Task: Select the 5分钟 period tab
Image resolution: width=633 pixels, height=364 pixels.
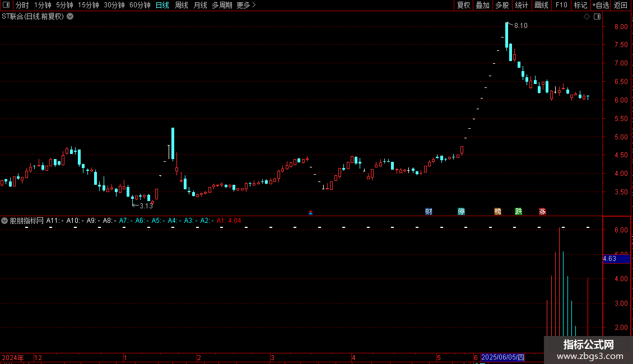Action: pyautogui.click(x=64, y=5)
